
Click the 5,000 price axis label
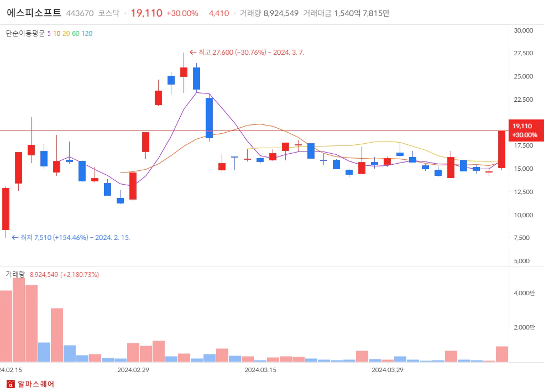tap(521, 261)
